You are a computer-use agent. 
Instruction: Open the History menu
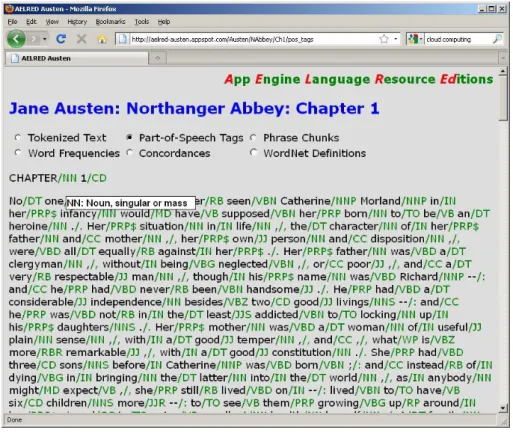point(77,22)
